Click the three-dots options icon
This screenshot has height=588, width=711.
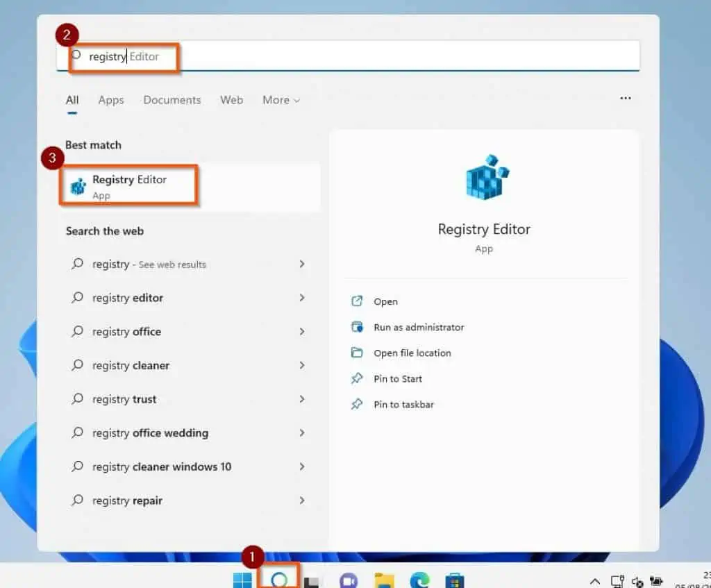624,99
